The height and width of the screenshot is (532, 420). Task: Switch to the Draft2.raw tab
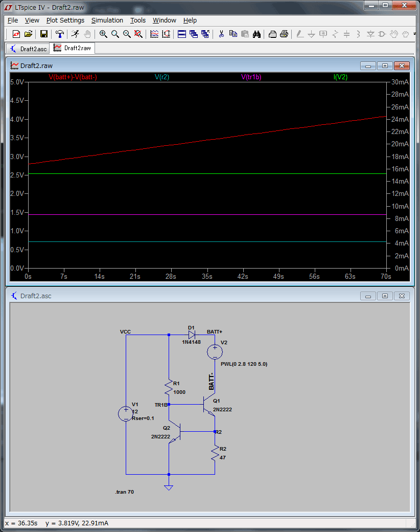click(73, 48)
